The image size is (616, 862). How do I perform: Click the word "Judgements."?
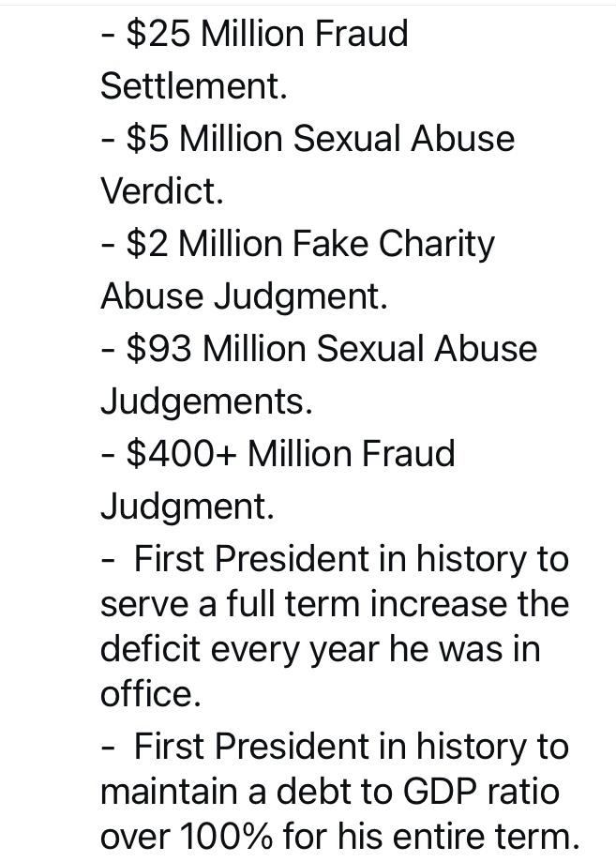point(206,401)
